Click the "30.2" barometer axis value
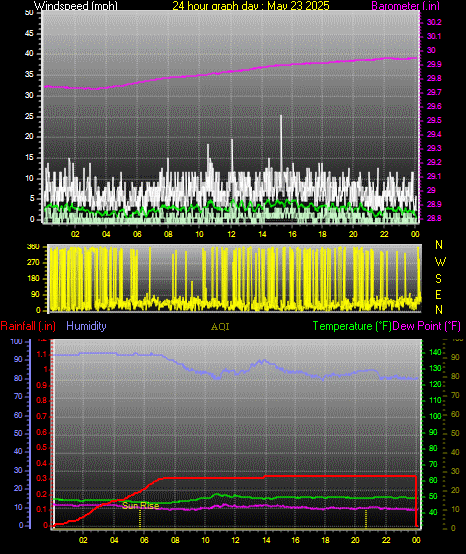Viewport: 466px width, 554px height. tap(434, 22)
